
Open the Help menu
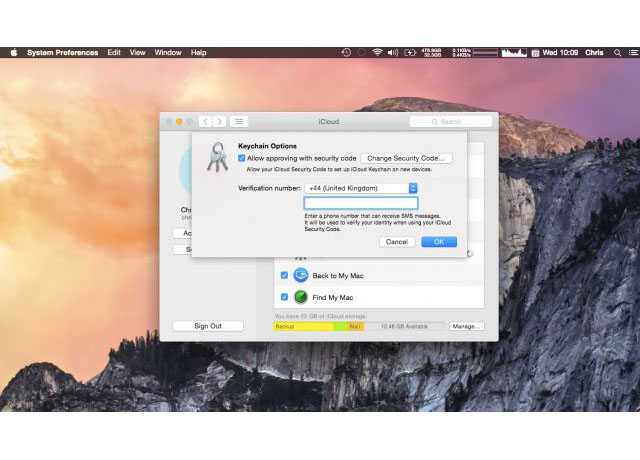coord(198,53)
